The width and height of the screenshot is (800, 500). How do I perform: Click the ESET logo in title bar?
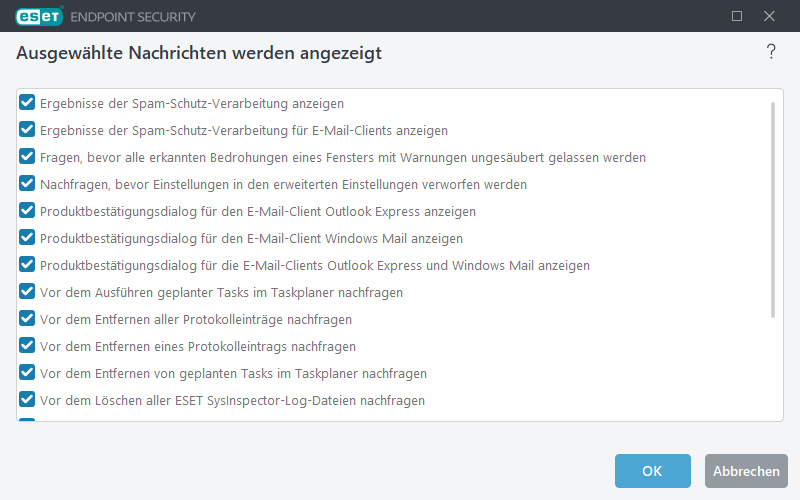[39, 16]
